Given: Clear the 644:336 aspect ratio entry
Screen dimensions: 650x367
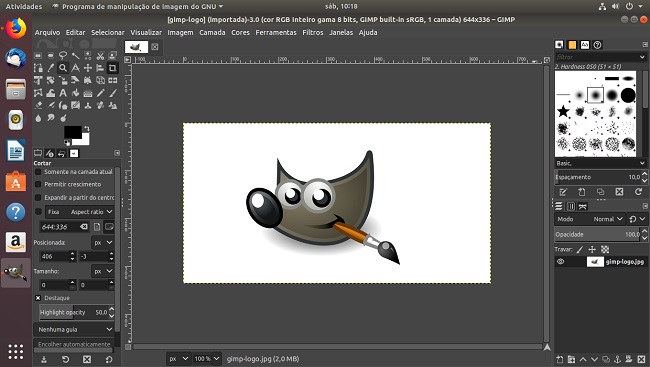Looking at the screenshot, I should 84,226.
